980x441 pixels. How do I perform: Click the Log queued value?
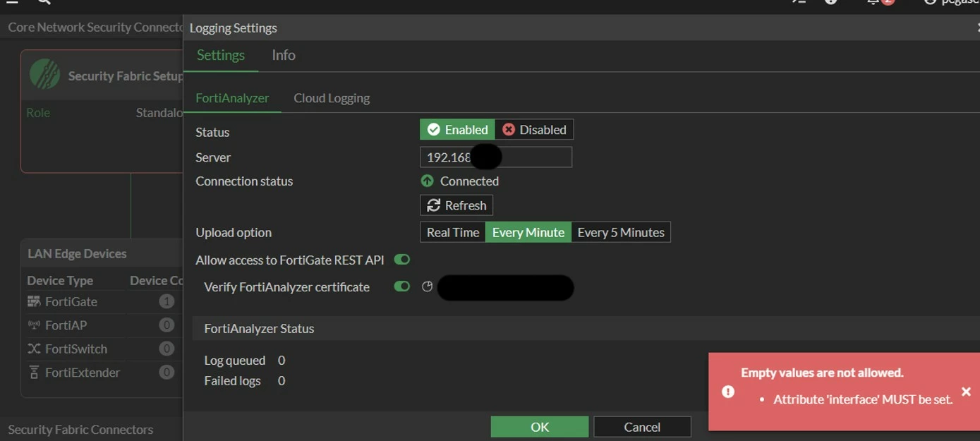[282, 361]
